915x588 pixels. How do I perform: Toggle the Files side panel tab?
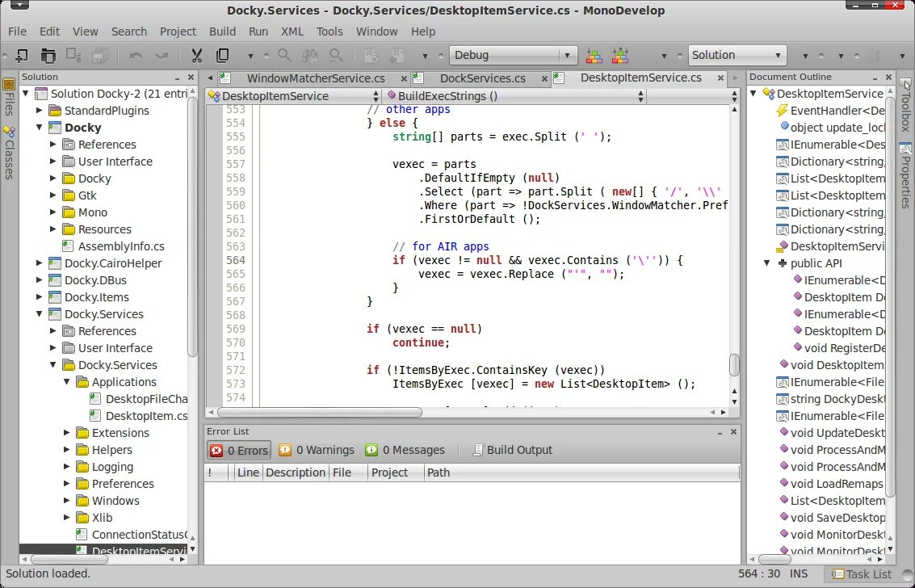point(9,98)
